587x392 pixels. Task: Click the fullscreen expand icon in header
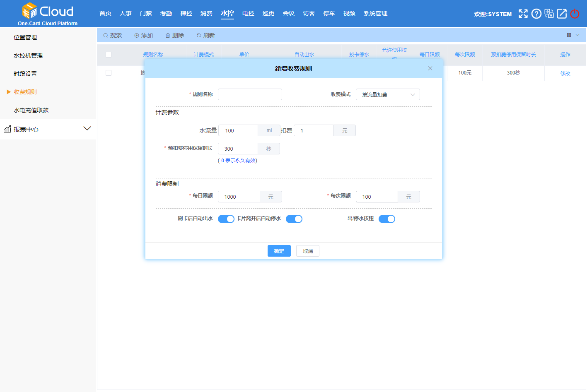(x=523, y=14)
